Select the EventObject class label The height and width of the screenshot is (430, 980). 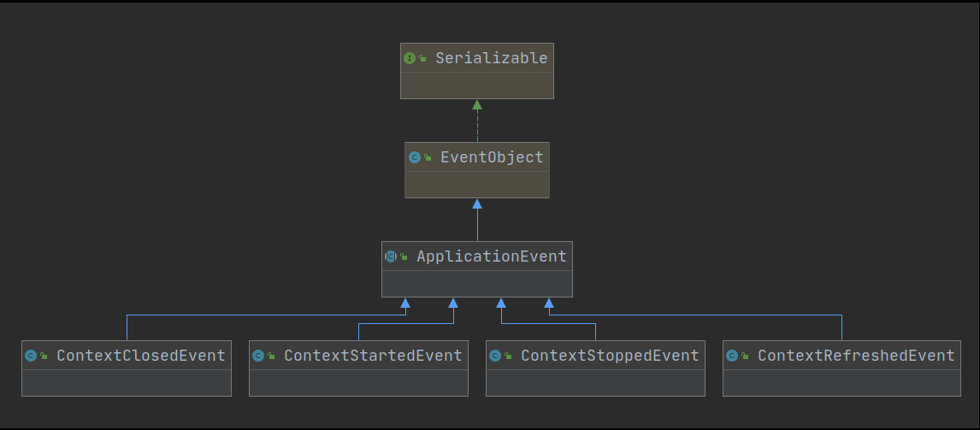click(492, 157)
